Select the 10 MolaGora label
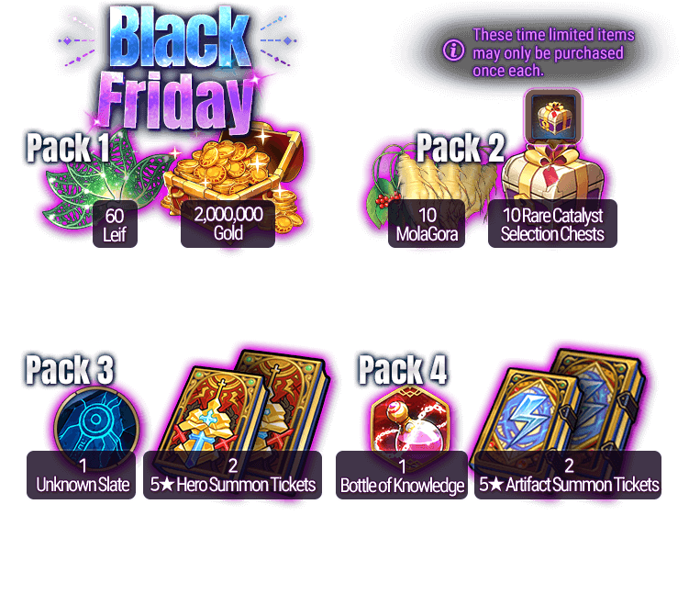This screenshot has height=605, width=700. [x=427, y=224]
